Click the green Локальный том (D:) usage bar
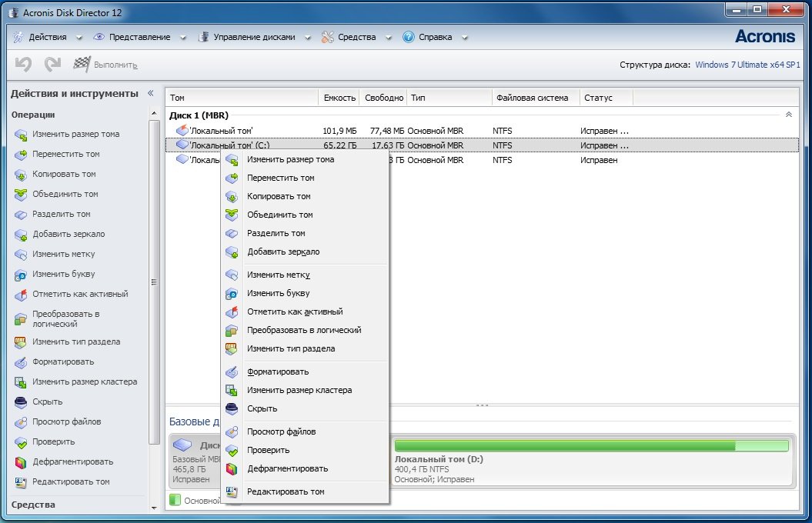 [590, 445]
